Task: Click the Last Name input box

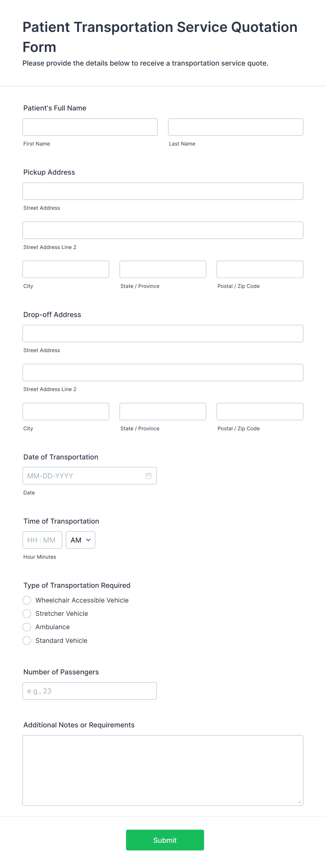Action: pyautogui.click(x=236, y=127)
